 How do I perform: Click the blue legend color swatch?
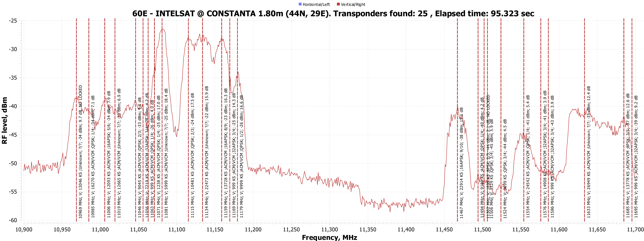point(300,4)
